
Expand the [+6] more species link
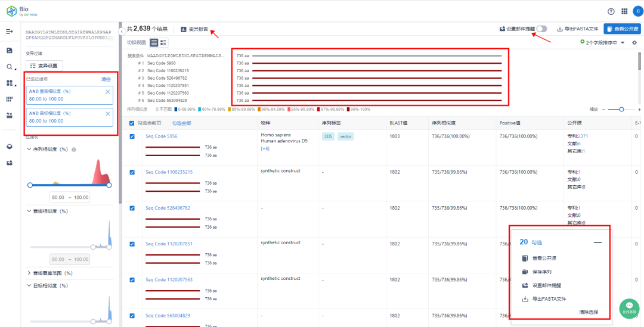[x=265, y=149]
